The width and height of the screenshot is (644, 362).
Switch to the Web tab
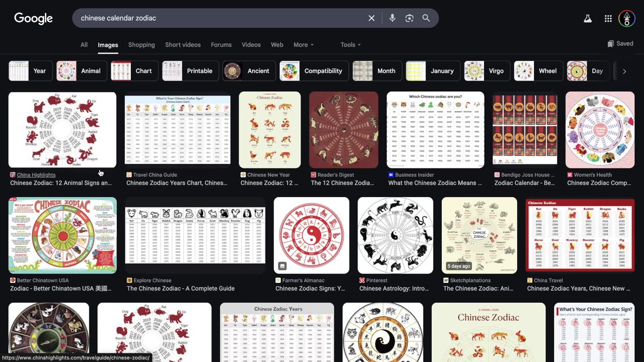(x=277, y=45)
